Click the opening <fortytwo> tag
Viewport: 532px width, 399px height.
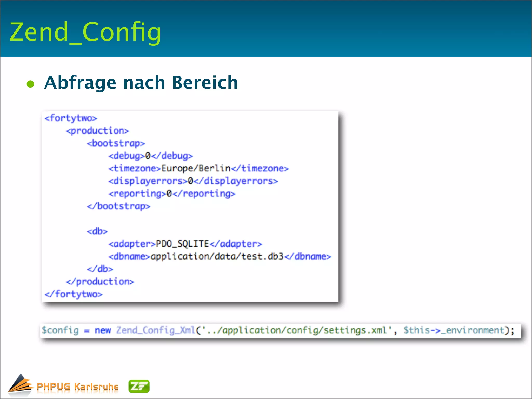point(71,118)
